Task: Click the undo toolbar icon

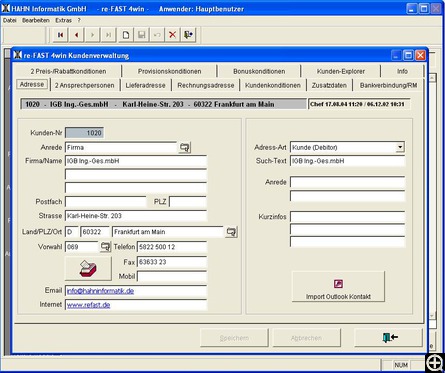Action: point(157,35)
